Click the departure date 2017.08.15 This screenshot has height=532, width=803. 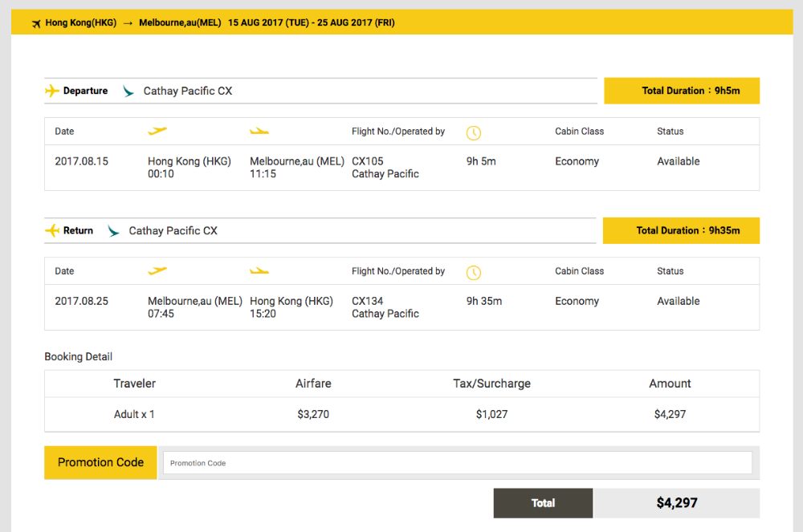tap(81, 161)
